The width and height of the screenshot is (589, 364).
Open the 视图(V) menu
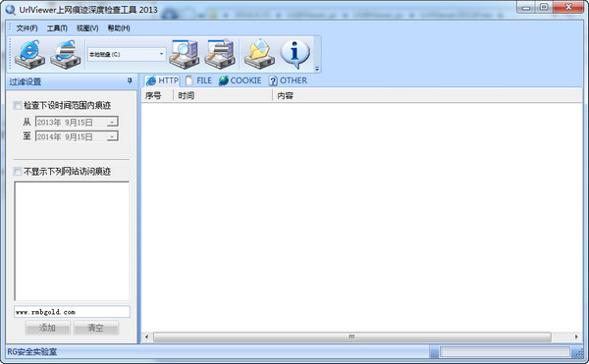87,28
